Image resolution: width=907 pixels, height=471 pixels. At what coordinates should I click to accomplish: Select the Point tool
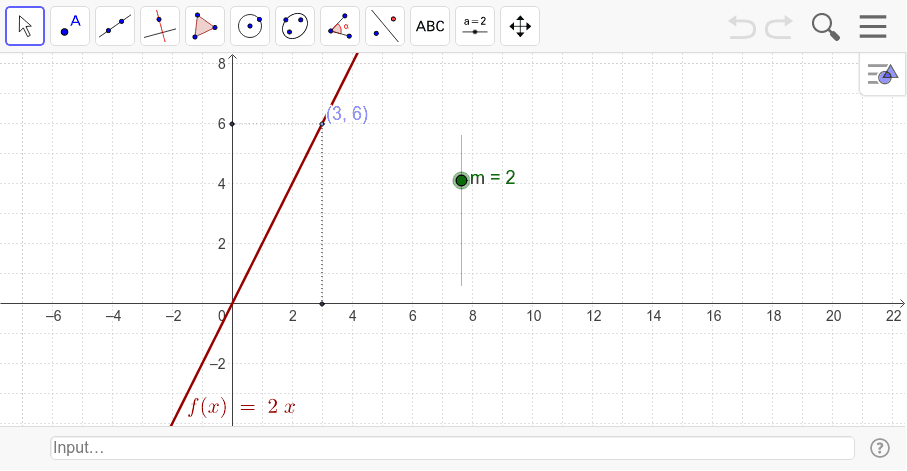pyautogui.click(x=70, y=26)
